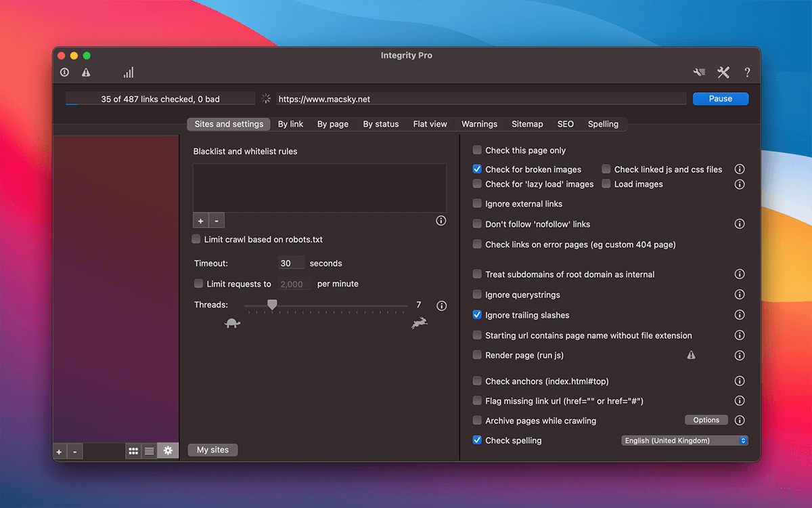Show info for Treat subdomains as internal
The width and height of the screenshot is (812, 508).
tap(740, 274)
